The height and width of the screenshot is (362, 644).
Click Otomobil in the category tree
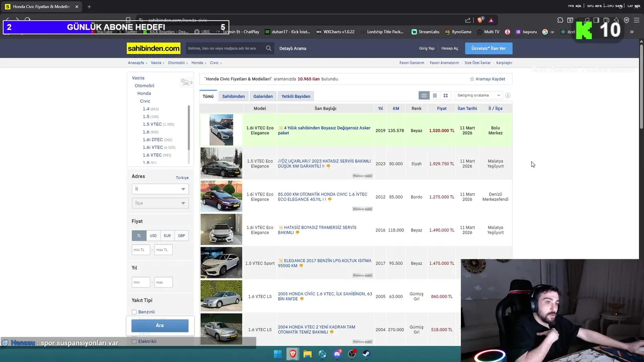pyautogui.click(x=144, y=85)
